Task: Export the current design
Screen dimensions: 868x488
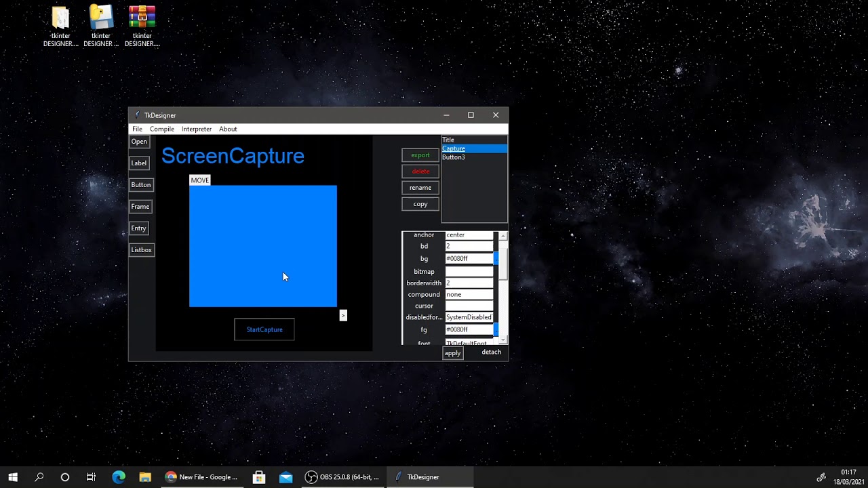Action: [x=420, y=155]
